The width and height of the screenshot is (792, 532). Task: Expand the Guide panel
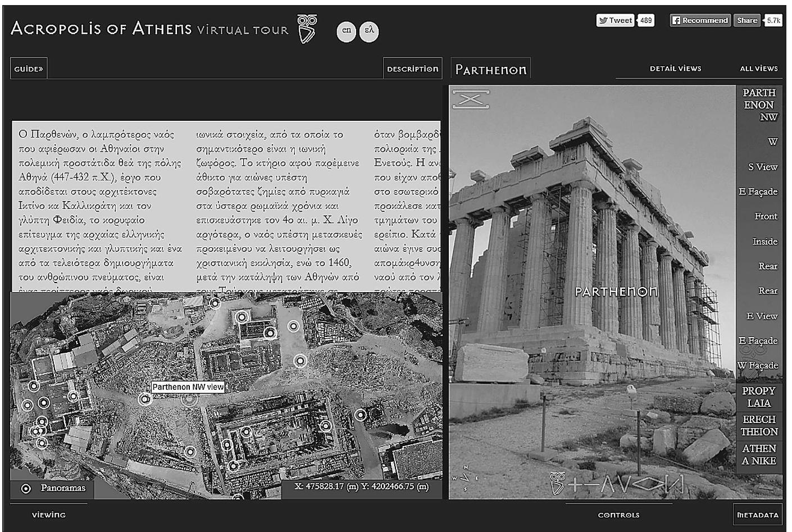[29, 69]
